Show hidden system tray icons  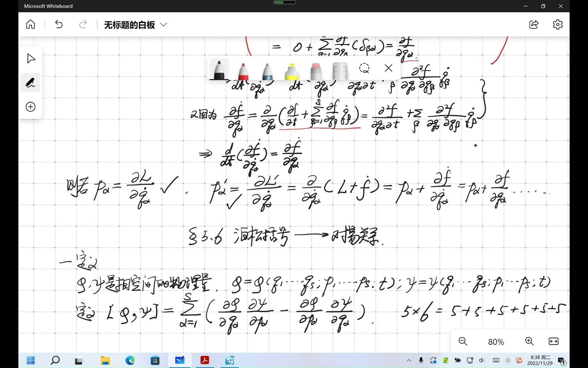pyautogui.click(x=409, y=361)
